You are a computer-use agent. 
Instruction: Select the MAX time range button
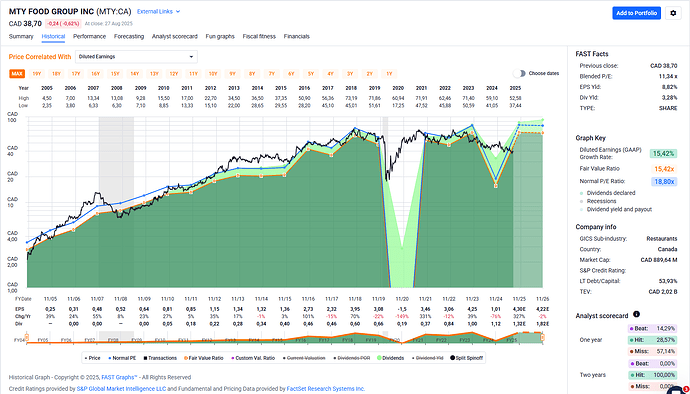tap(18, 74)
